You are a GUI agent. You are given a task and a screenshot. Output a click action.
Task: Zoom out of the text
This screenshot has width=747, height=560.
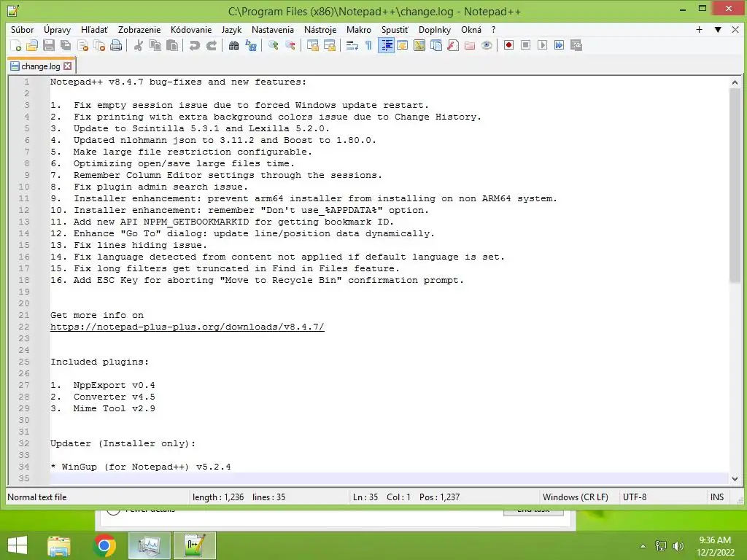(x=290, y=45)
